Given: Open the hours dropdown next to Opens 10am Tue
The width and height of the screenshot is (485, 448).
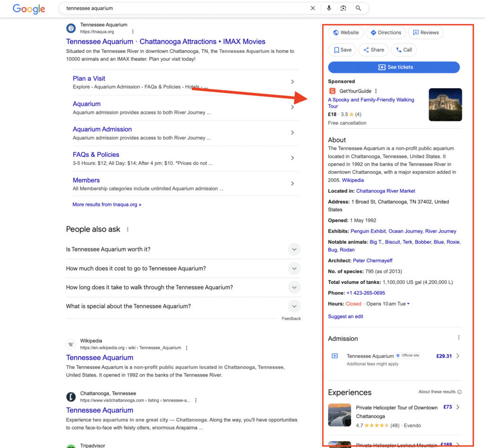Looking at the screenshot, I should coord(408,304).
